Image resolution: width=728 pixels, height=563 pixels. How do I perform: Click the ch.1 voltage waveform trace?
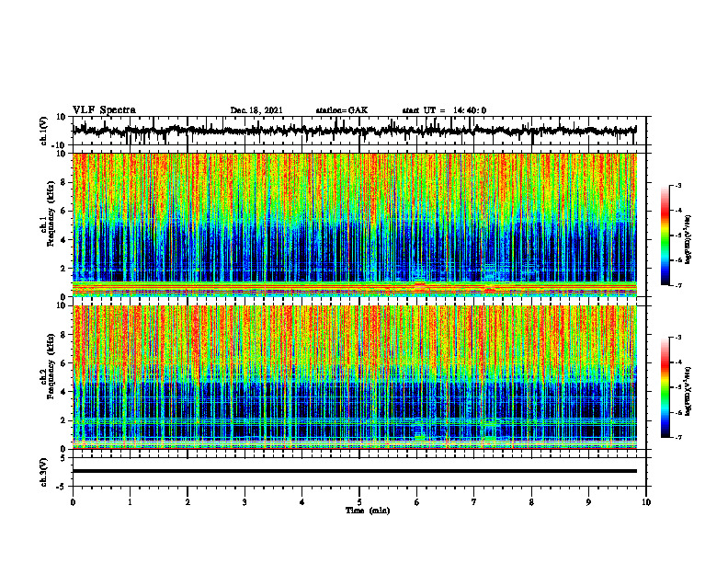355,131
